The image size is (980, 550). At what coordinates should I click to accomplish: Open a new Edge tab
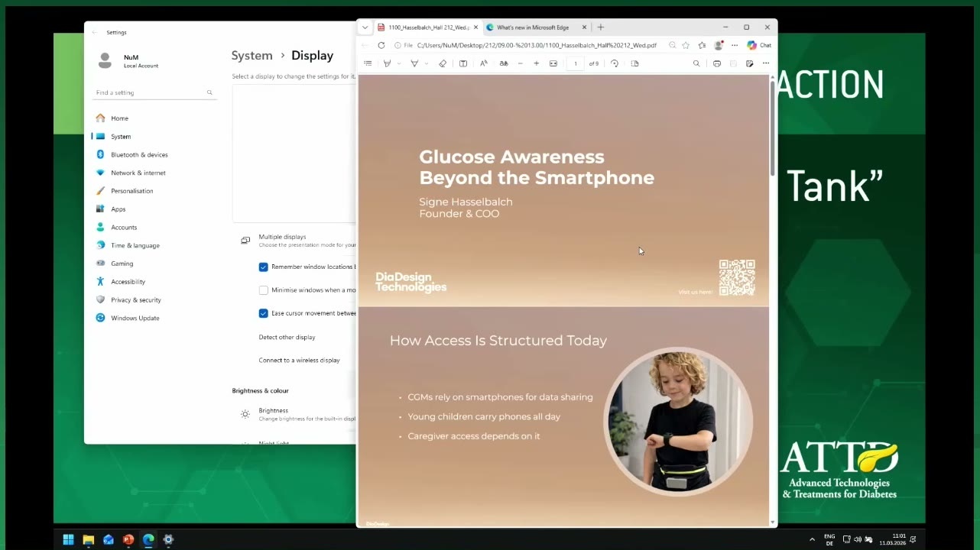[x=600, y=27]
